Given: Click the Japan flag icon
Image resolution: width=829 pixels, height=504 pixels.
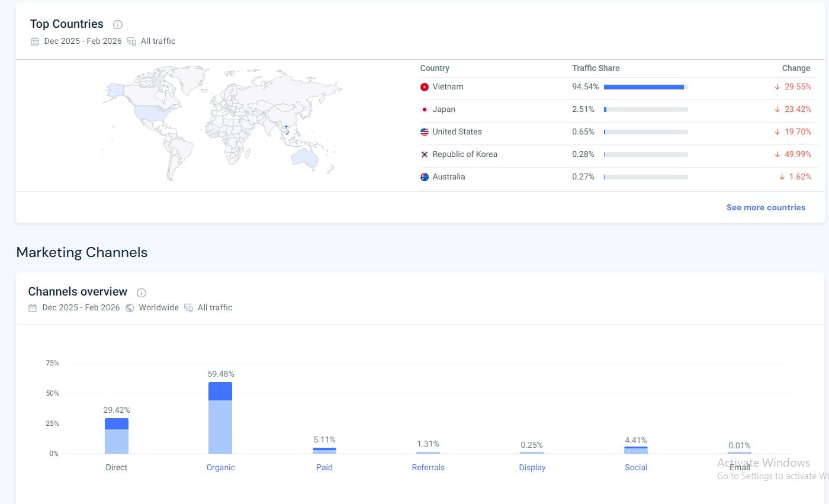Looking at the screenshot, I should pyautogui.click(x=425, y=110).
